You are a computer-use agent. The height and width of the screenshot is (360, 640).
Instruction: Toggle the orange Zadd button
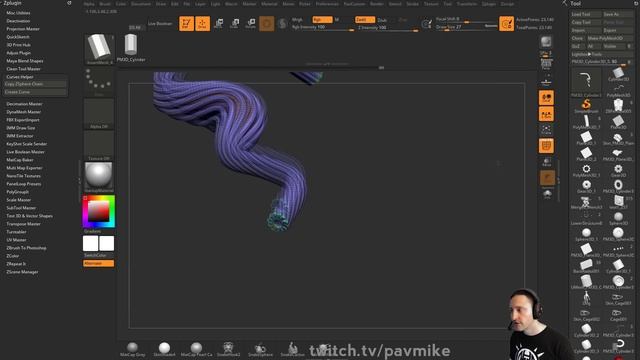point(364,20)
